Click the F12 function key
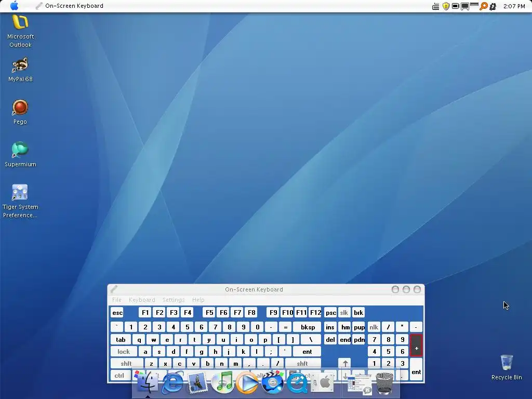This screenshot has width=532, height=399. tap(315, 312)
